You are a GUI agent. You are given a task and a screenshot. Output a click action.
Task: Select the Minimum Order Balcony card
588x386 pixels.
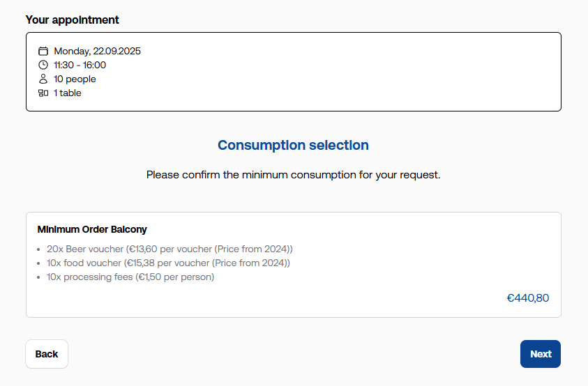pyautogui.click(x=294, y=265)
